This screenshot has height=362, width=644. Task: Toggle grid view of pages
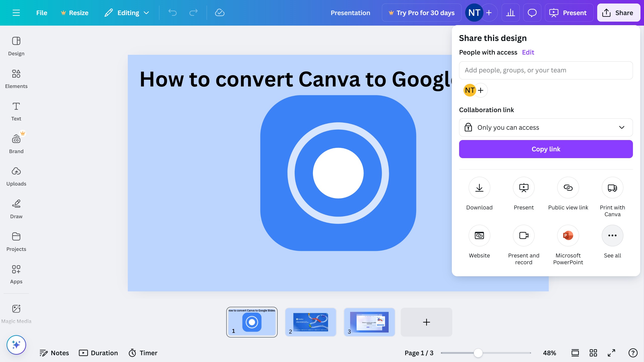click(x=593, y=353)
